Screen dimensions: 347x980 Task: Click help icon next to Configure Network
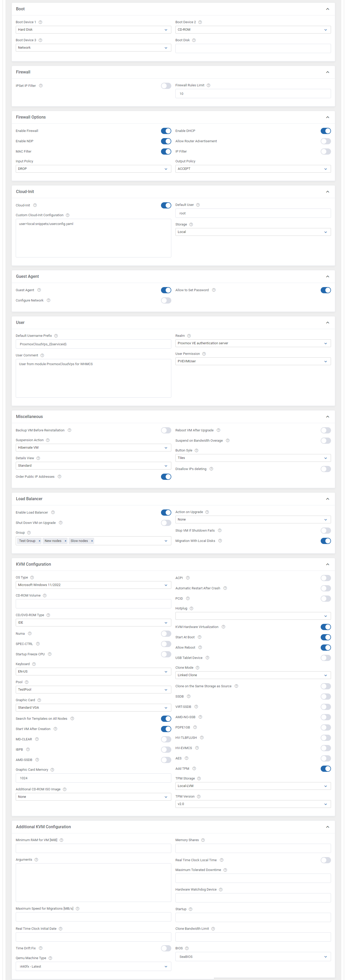tap(49, 300)
